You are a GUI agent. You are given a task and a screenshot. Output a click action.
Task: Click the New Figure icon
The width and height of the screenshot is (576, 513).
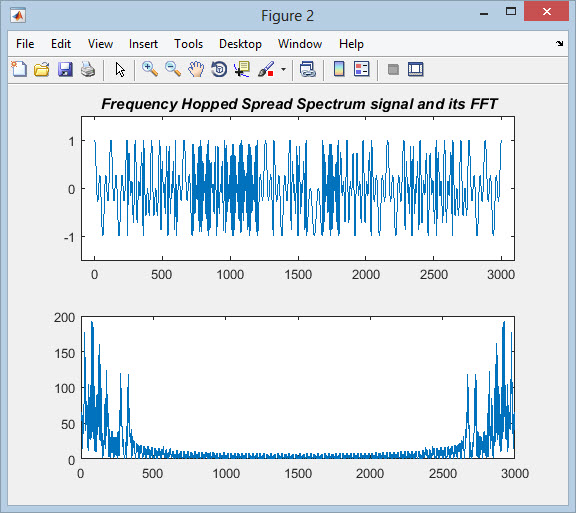[19, 69]
